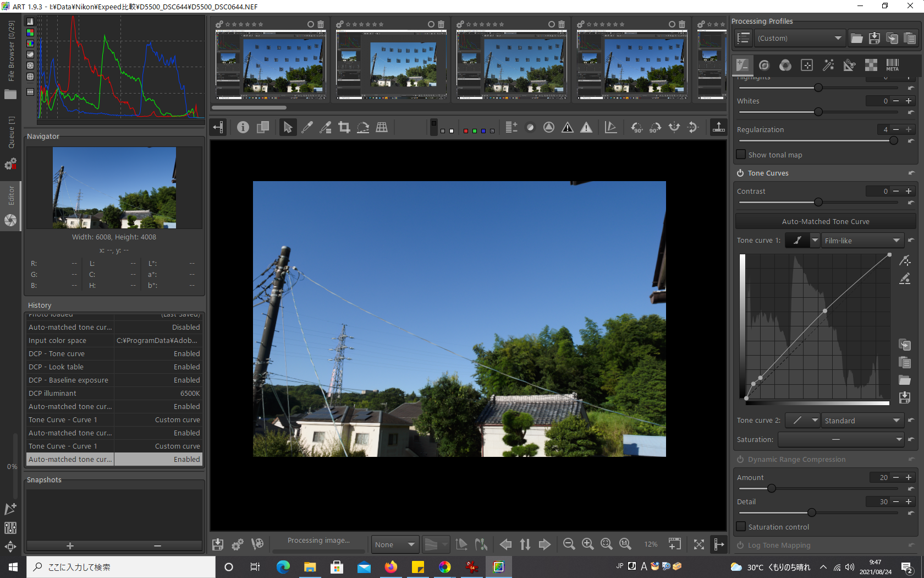Adjust the Contrast slider
This screenshot has width=924, height=578.
(x=818, y=202)
